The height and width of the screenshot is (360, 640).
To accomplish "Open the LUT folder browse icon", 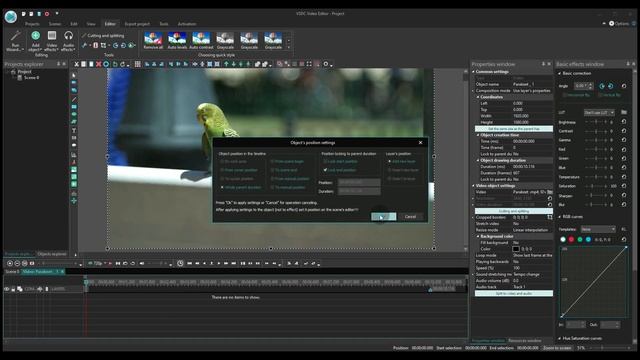I will [624, 112].
